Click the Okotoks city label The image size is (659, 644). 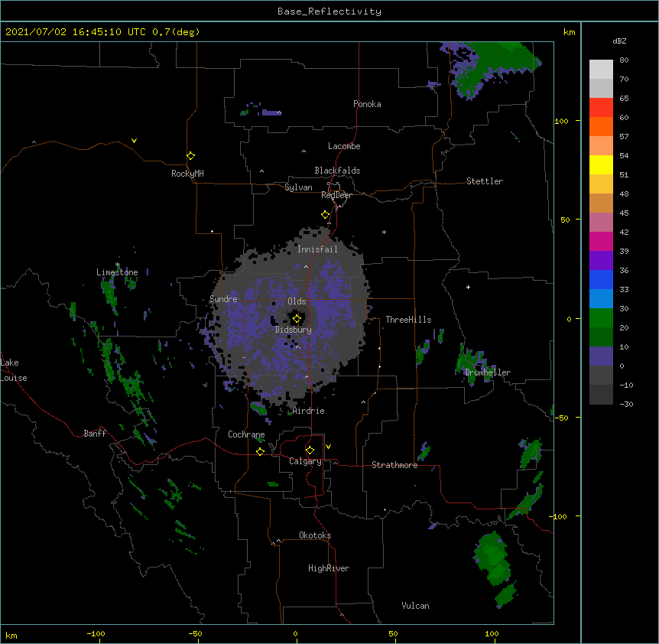(x=315, y=535)
